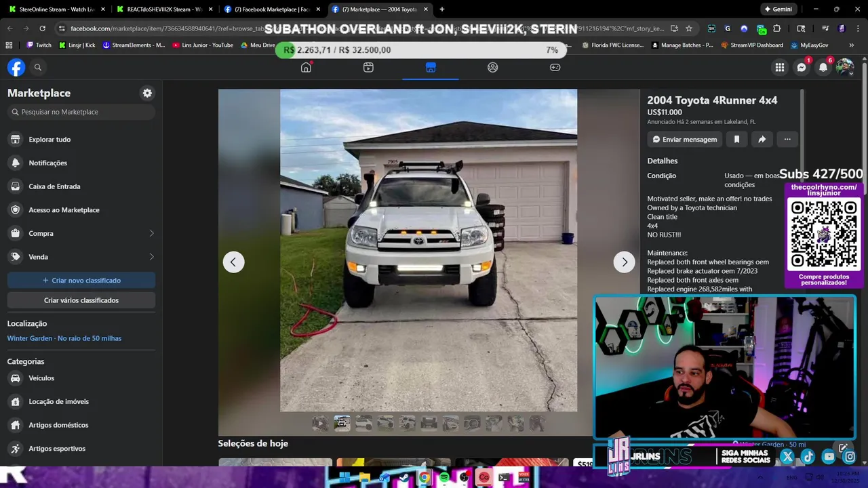Open File Explorer from taskbar
868x488 pixels.
click(364, 477)
